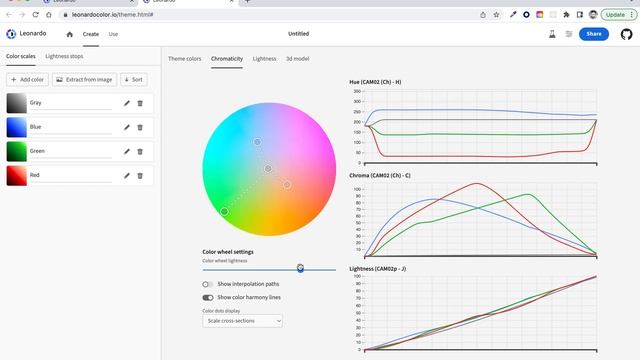The height and width of the screenshot is (360, 640).
Task: Open the settings sliders icon in header
Action: coord(569,34)
